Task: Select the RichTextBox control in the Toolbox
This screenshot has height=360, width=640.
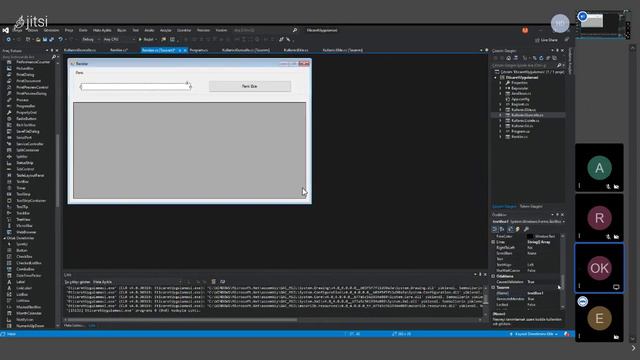Action: 26,125
